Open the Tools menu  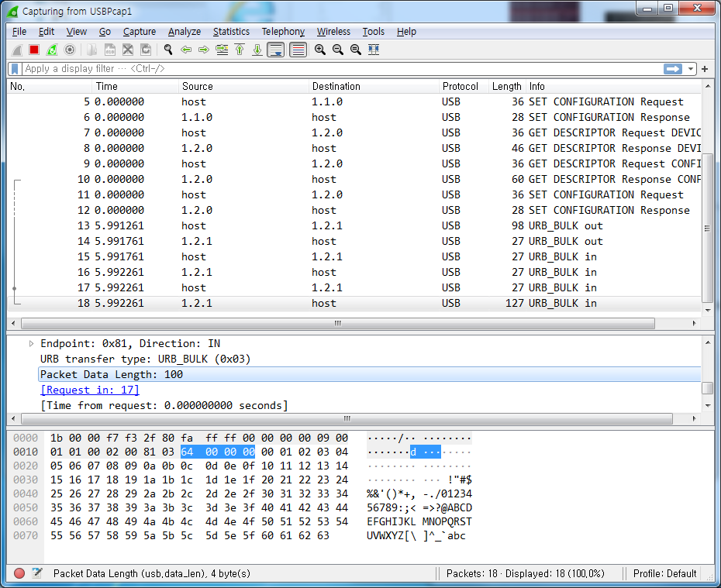(x=374, y=32)
